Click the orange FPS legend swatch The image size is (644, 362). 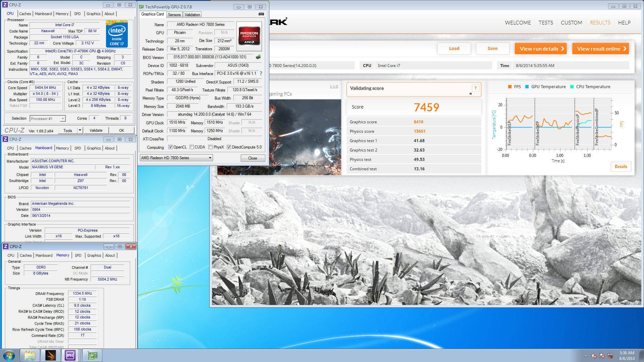pos(510,86)
